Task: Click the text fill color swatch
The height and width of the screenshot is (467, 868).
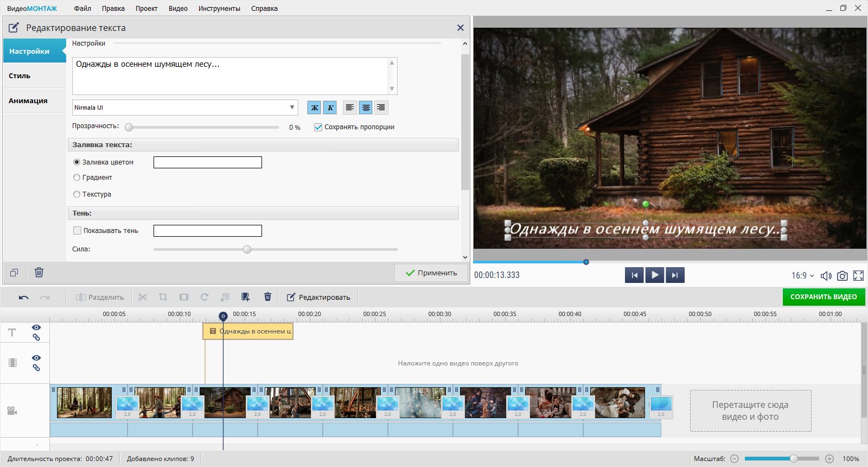Action: pos(207,162)
